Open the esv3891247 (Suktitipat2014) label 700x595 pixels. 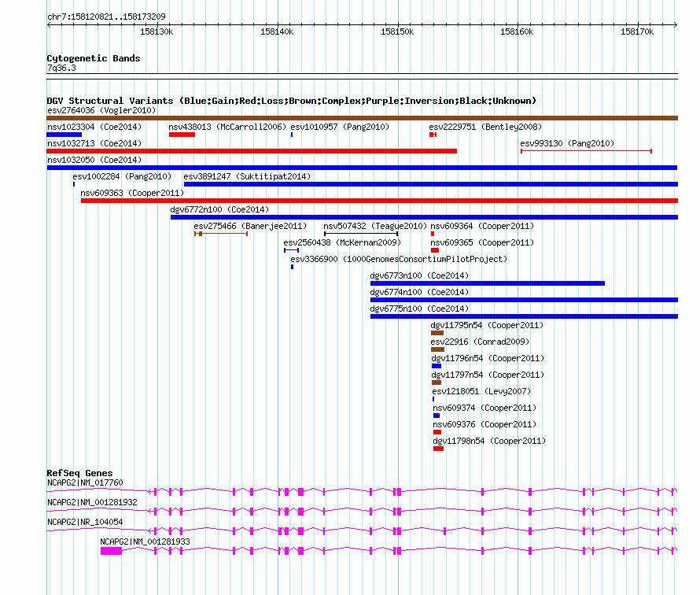[247, 176]
